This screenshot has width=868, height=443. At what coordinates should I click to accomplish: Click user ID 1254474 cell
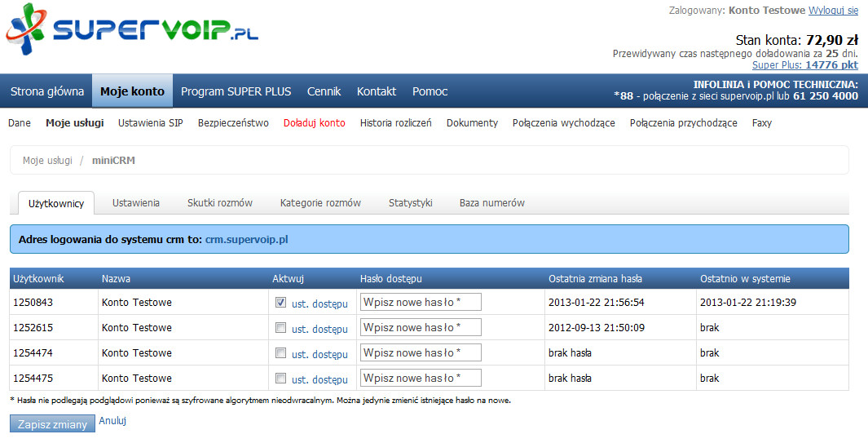point(33,352)
